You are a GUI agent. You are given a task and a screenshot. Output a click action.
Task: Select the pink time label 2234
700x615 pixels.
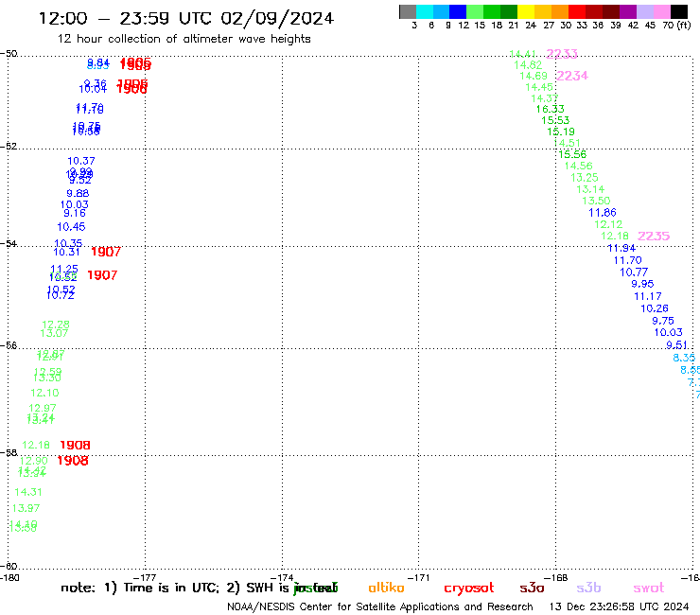point(572,76)
